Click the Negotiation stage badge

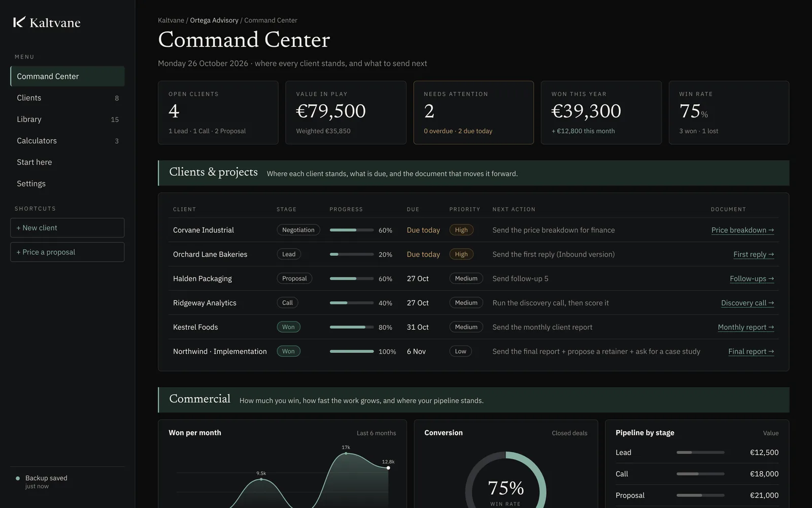click(298, 230)
